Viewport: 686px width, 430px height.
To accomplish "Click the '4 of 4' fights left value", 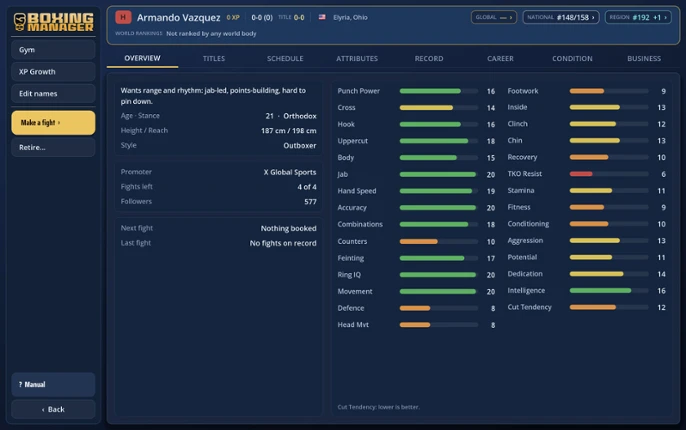I will tap(307, 187).
